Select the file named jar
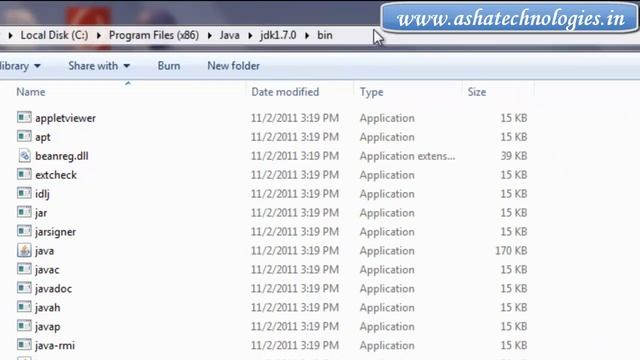This screenshot has height=360, width=640. (41, 213)
